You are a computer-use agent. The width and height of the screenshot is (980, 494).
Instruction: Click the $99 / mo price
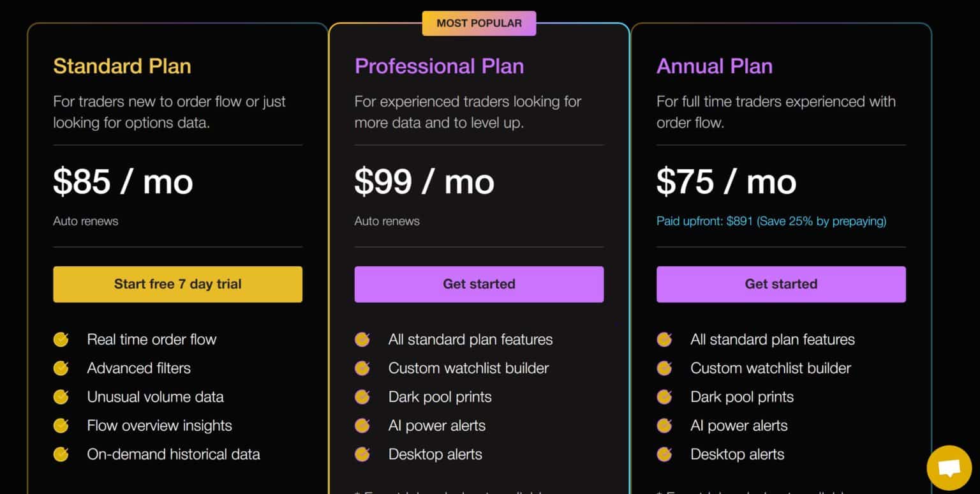point(424,181)
